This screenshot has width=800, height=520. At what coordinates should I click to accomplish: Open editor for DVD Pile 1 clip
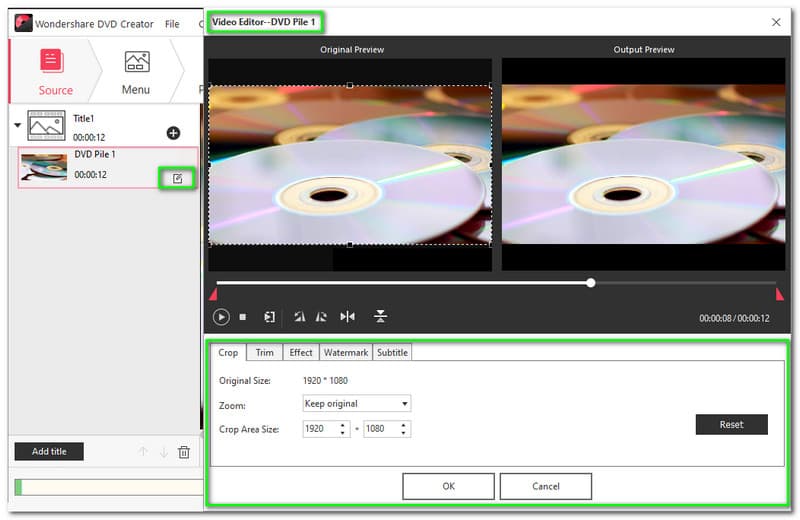pos(177,178)
